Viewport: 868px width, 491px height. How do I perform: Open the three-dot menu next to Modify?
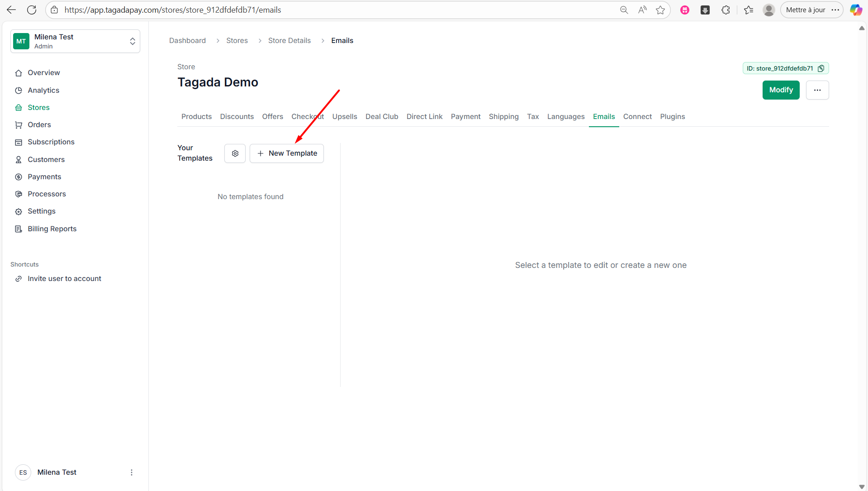tap(817, 90)
